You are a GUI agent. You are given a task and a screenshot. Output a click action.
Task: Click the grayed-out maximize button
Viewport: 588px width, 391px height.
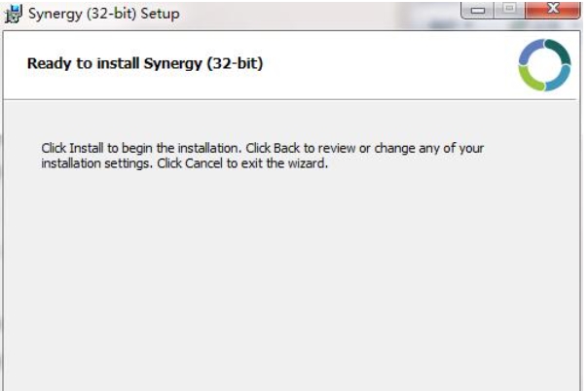coord(509,10)
